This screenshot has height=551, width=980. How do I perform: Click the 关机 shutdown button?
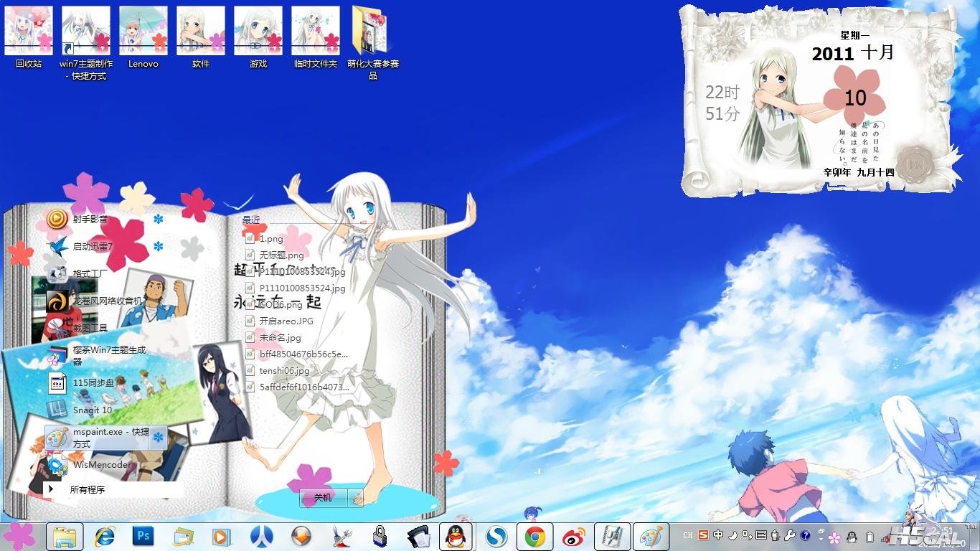click(323, 497)
